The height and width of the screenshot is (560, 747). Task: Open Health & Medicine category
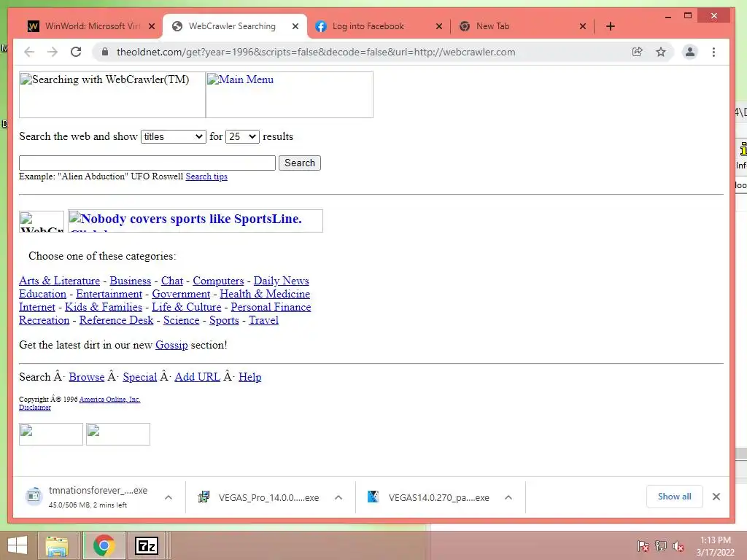265,295
